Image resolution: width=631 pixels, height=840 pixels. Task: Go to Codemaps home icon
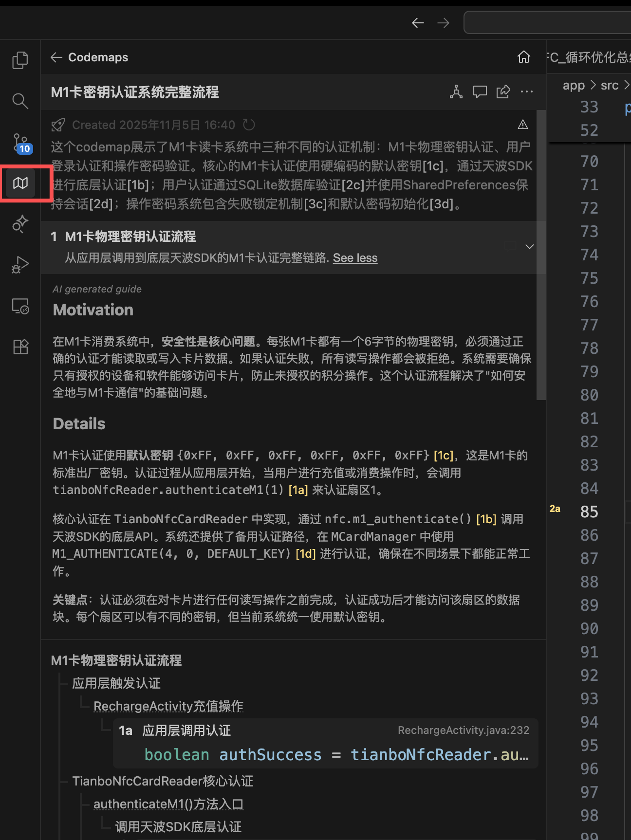click(x=523, y=57)
